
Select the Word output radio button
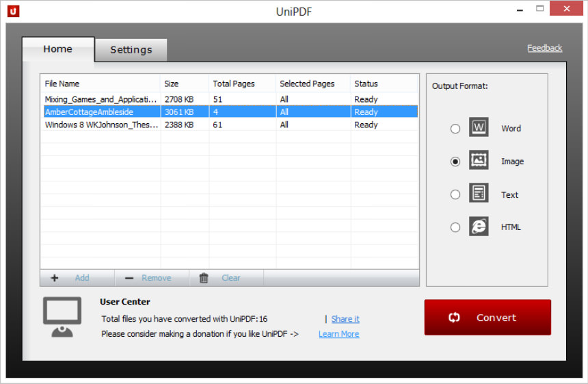click(455, 129)
